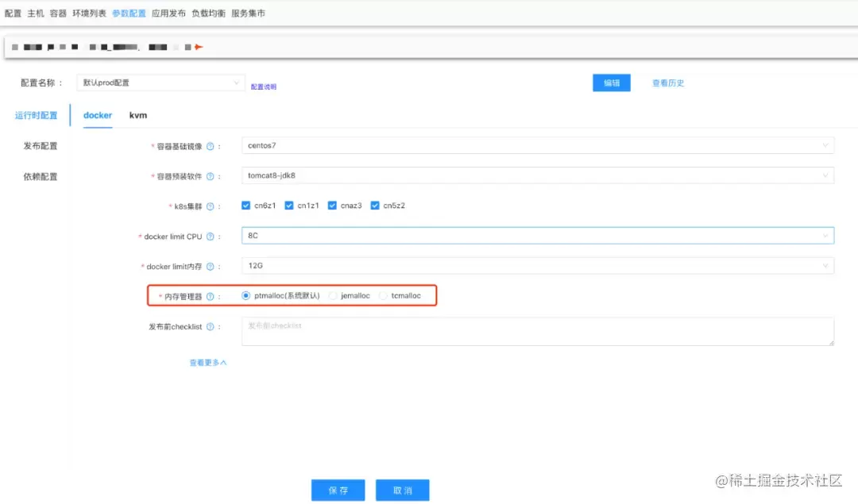Screen dimensions: 858x504
Task: Open the 负载均衡 menu item
Action: click(x=208, y=13)
